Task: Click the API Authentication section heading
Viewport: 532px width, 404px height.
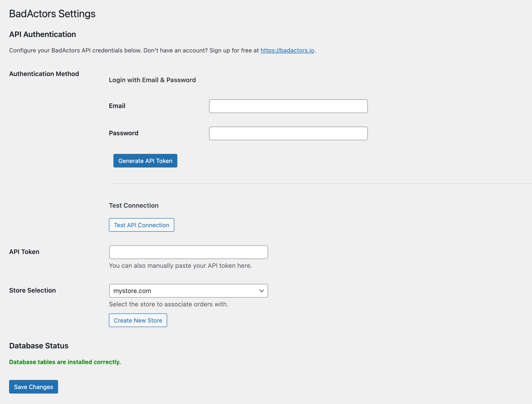Action: (42, 34)
